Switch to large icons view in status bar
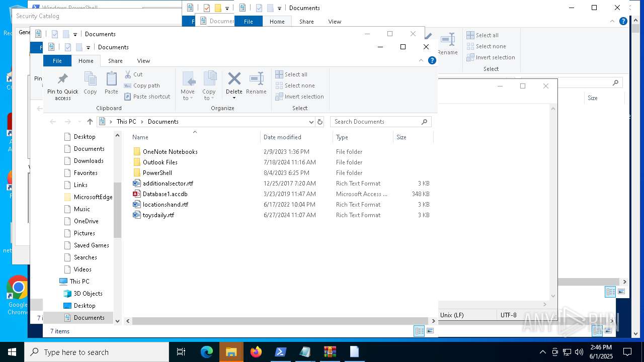Image resolution: width=644 pixels, height=362 pixels. [430, 331]
